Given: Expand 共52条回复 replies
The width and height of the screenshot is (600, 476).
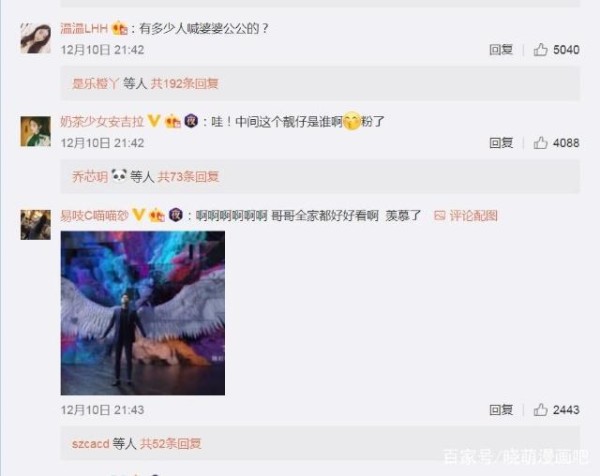Looking at the screenshot, I should tap(171, 443).
